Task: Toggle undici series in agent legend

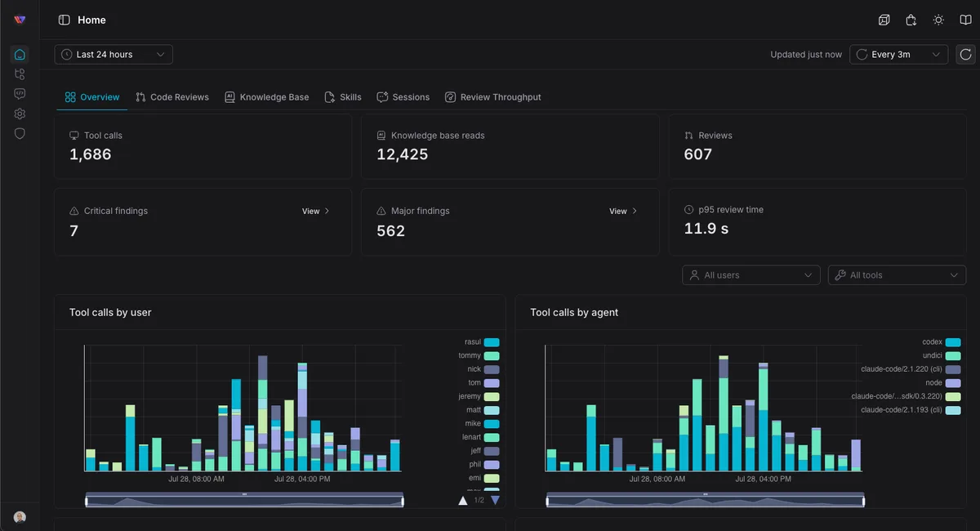Action: coord(942,356)
